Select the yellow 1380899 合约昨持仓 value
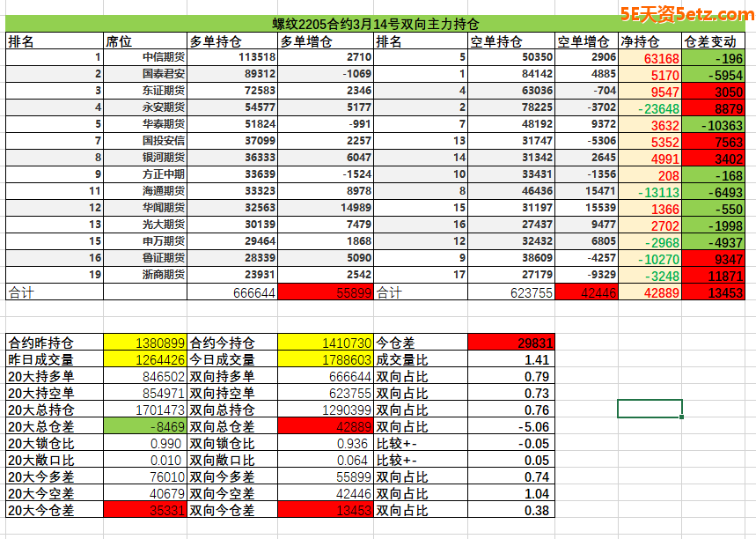756x539 pixels. pos(145,343)
